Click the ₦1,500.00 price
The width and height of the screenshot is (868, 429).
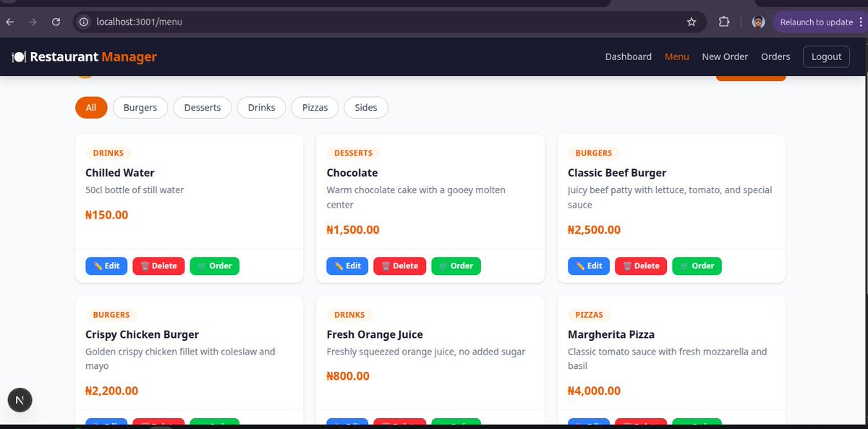point(353,230)
